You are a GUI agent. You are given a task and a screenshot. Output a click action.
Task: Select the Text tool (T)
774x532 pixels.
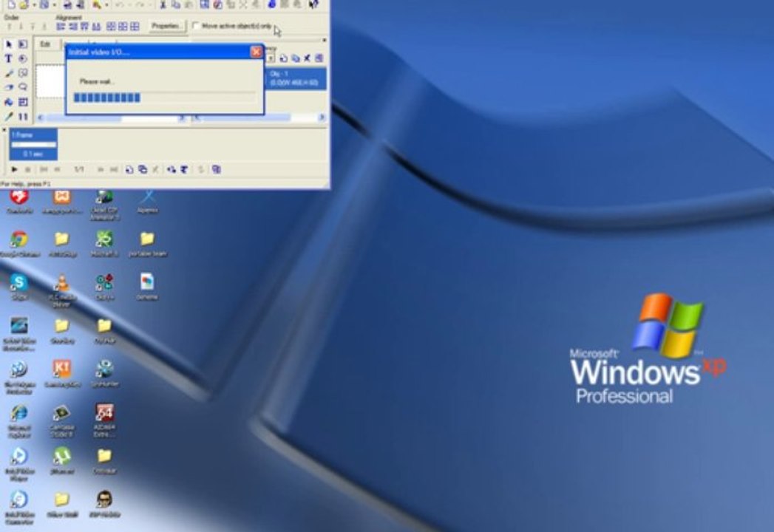click(8, 58)
